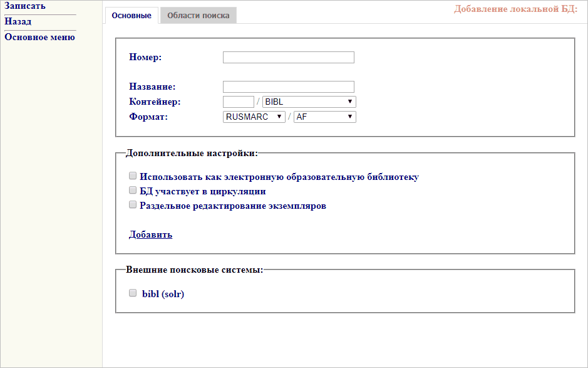
Task: Enable 'Раздельное редактирование экземпляров'
Action: [132, 204]
